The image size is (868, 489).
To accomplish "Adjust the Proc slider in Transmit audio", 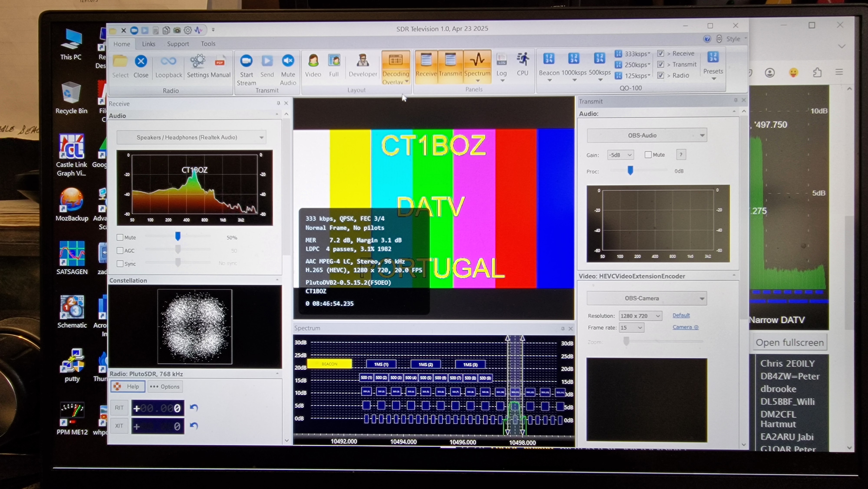I will pyautogui.click(x=630, y=170).
